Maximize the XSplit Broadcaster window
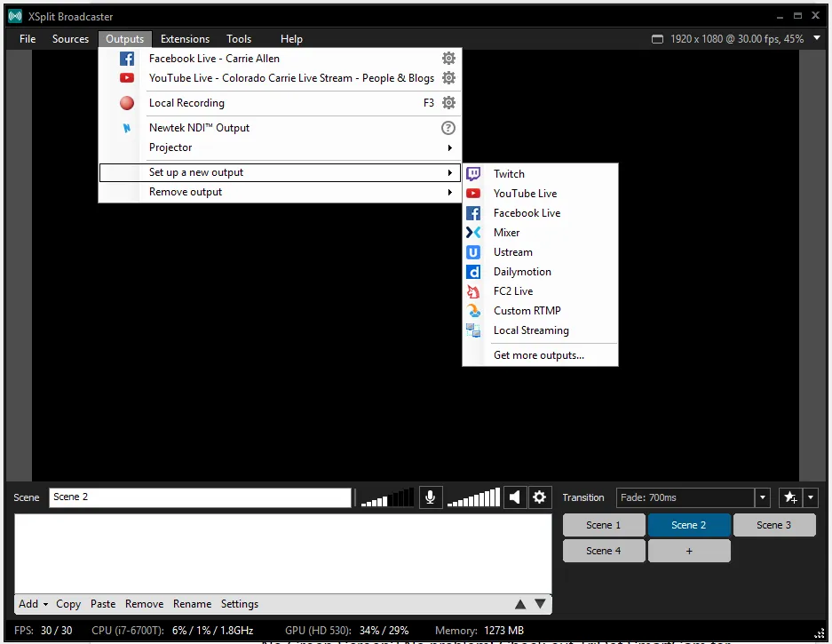The image size is (832, 644). click(x=797, y=16)
